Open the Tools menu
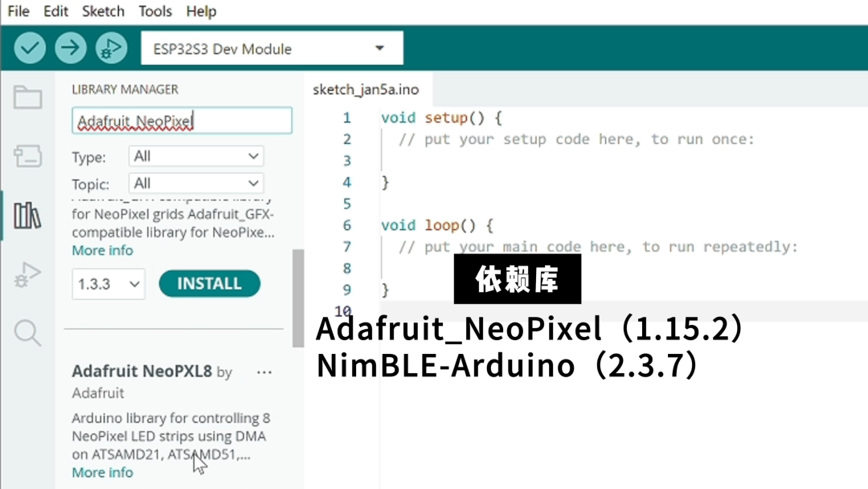This screenshot has height=489, width=868. tap(155, 11)
